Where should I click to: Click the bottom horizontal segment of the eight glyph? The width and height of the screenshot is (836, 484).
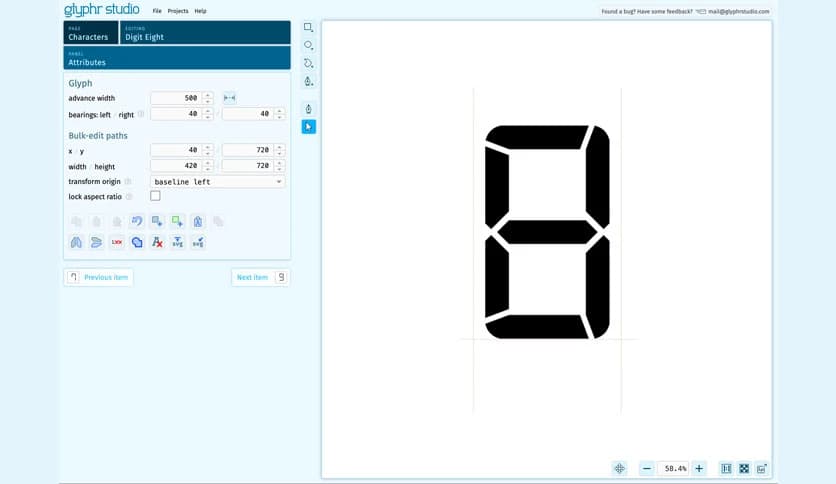(537, 327)
